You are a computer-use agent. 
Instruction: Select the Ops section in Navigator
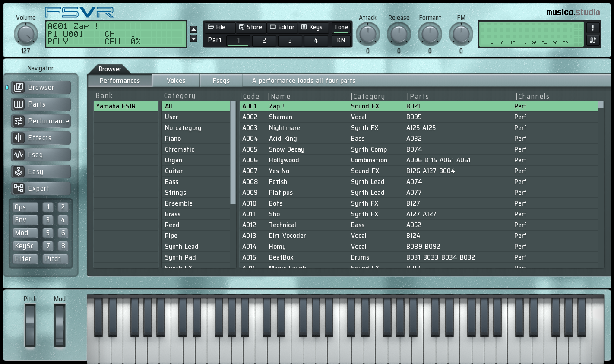25,207
